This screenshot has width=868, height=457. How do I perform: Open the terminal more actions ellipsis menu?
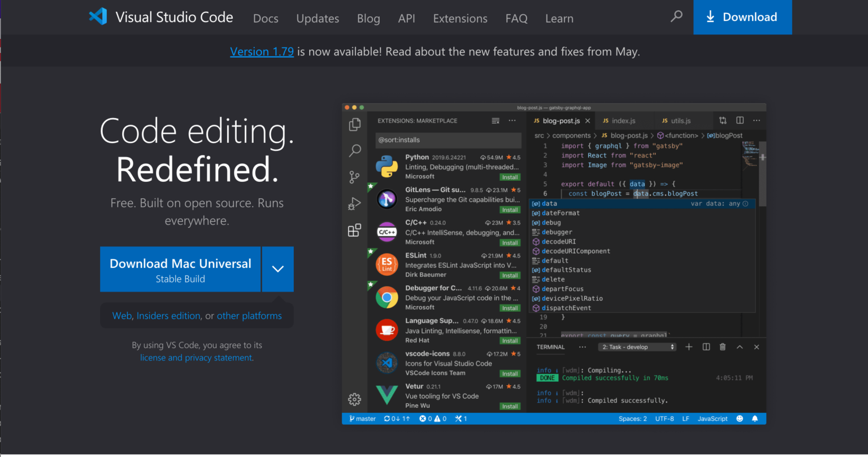(583, 347)
